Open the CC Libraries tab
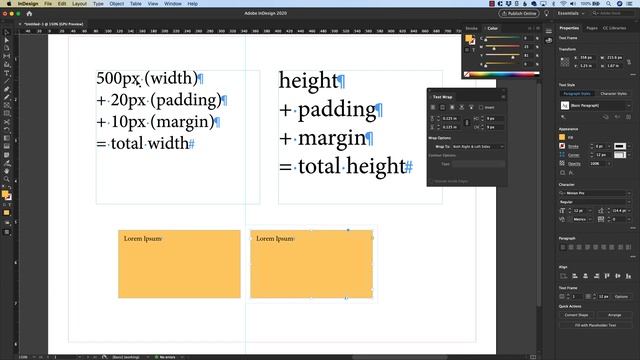The width and height of the screenshot is (640, 360). pos(614,28)
